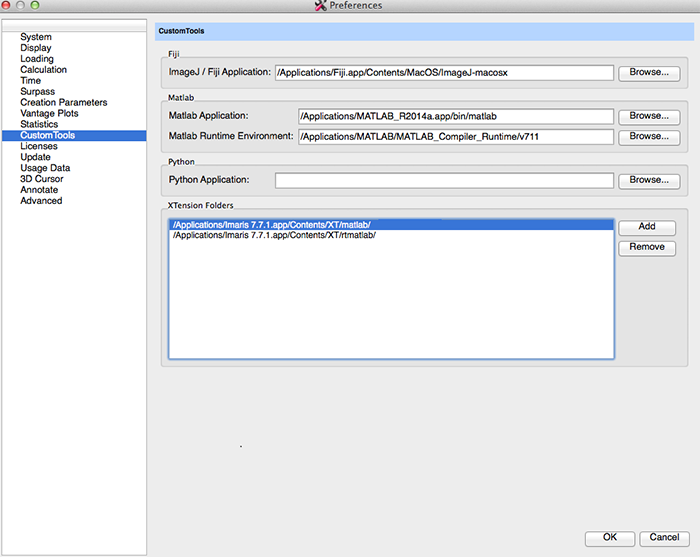Click the Matlab Runtime Environment path field
Viewport: 700px width, 557px height.
(456, 137)
